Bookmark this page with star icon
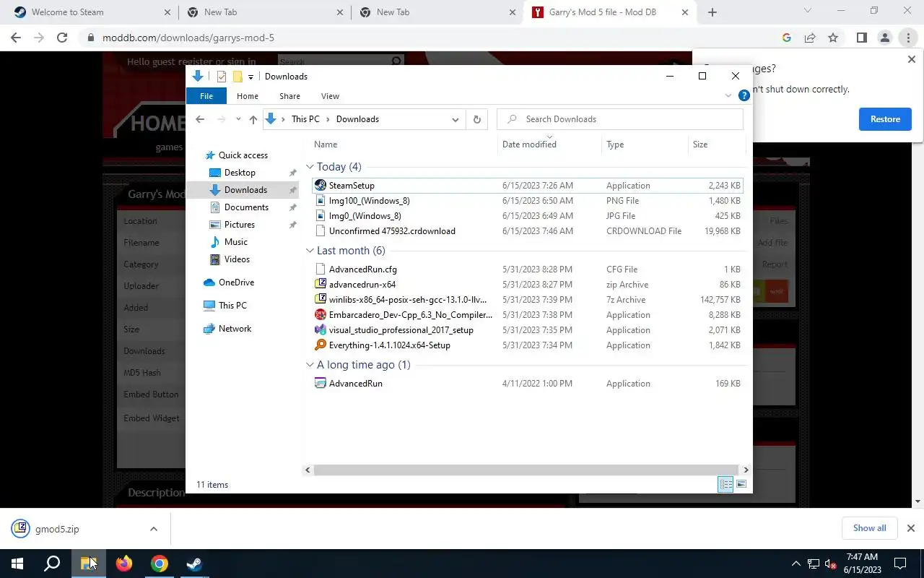 click(833, 38)
